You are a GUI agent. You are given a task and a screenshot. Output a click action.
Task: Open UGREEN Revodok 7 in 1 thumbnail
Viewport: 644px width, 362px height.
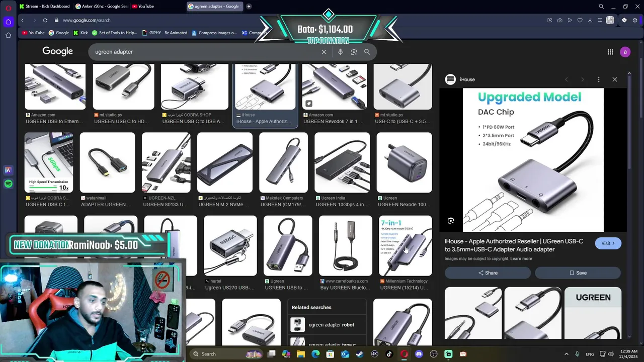coord(334,86)
